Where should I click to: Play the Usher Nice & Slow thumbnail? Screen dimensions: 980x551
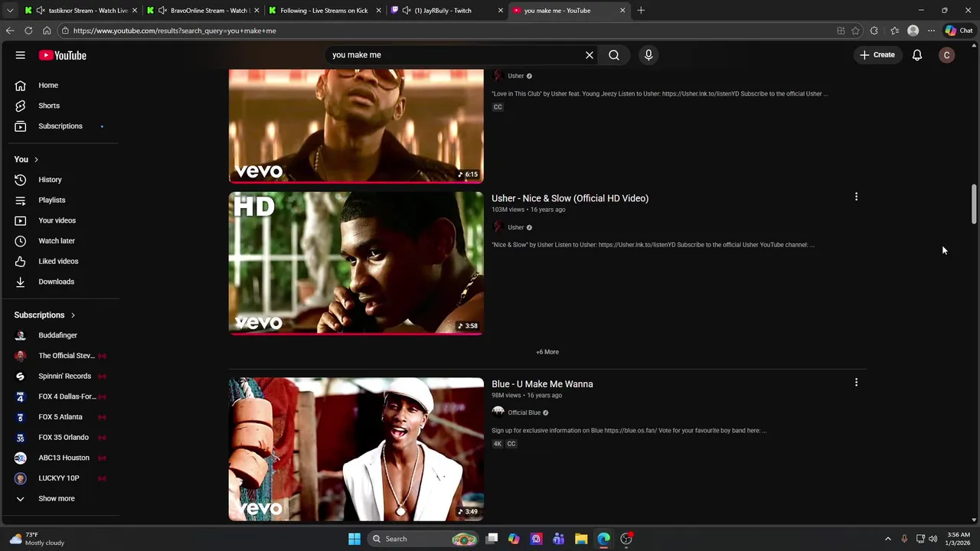point(356,263)
